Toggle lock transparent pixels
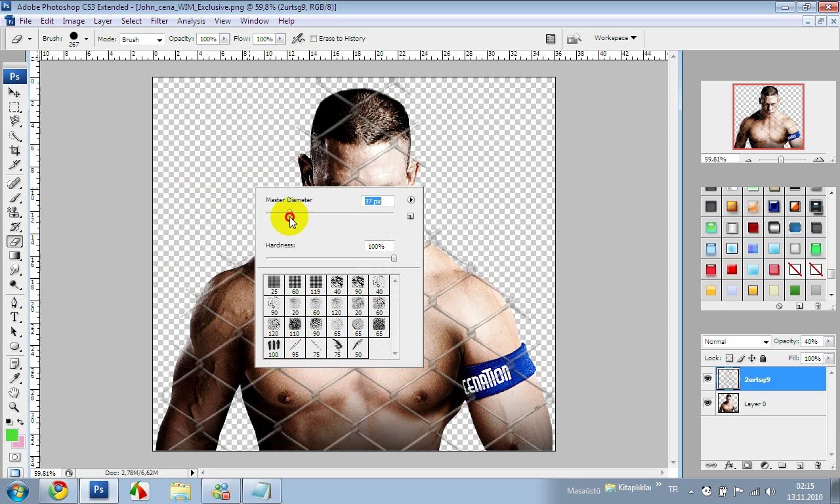 (x=729, y=358)
